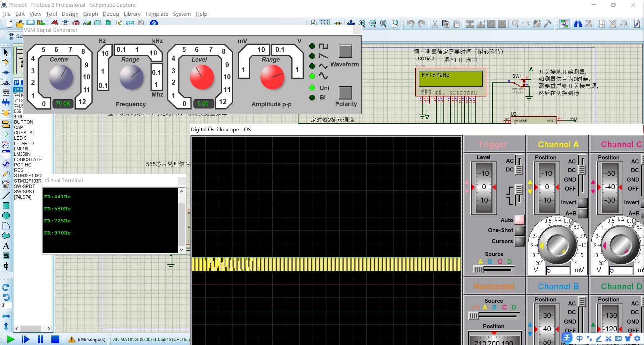Click the Channel A voltage value field

tap(558, 270)
